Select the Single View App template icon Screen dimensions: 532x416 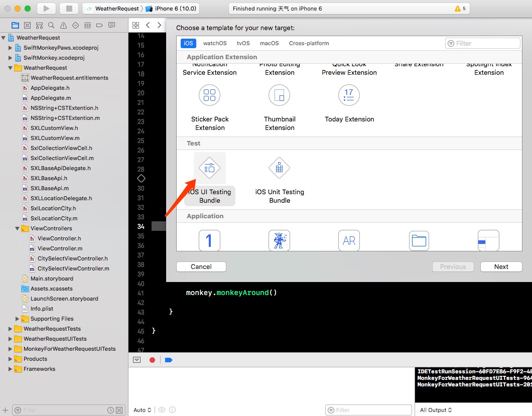coord(209,240)
